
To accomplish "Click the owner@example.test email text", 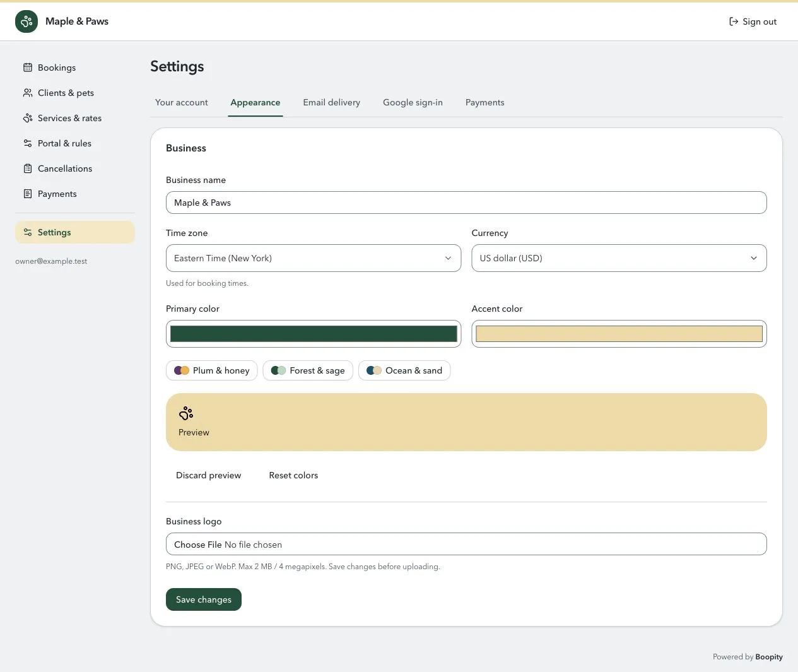I will click(51, 261).
